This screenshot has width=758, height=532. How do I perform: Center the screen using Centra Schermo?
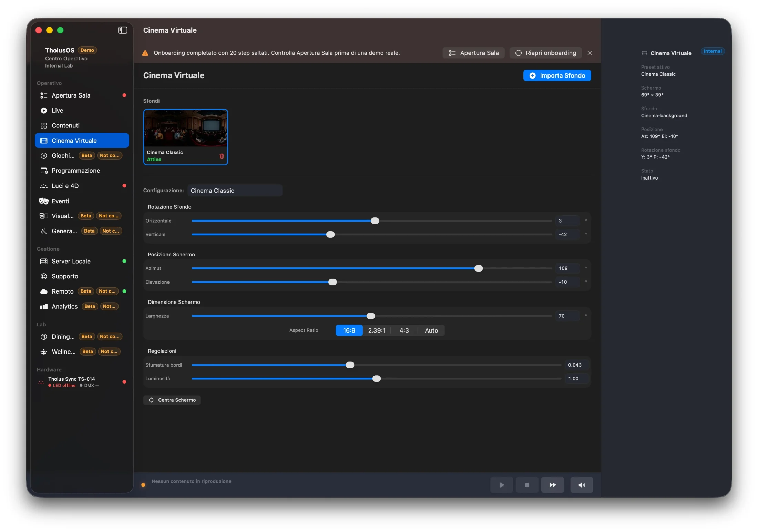coord(172,400)
